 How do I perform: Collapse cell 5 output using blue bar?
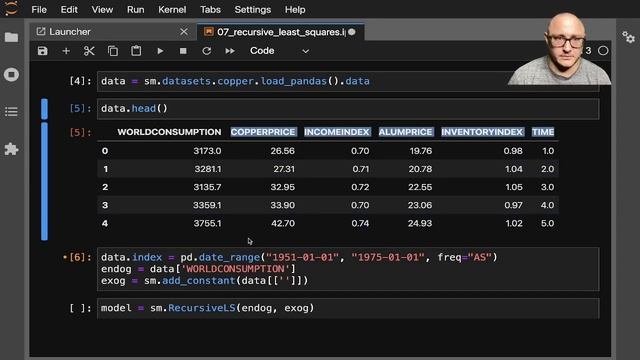coord(44,182)
